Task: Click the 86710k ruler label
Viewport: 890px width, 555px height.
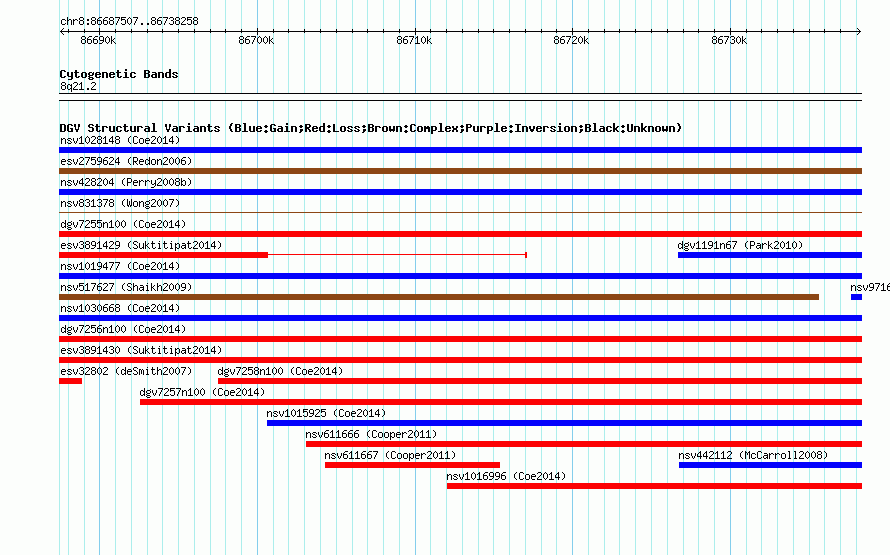Action: [x=414, y=40]
